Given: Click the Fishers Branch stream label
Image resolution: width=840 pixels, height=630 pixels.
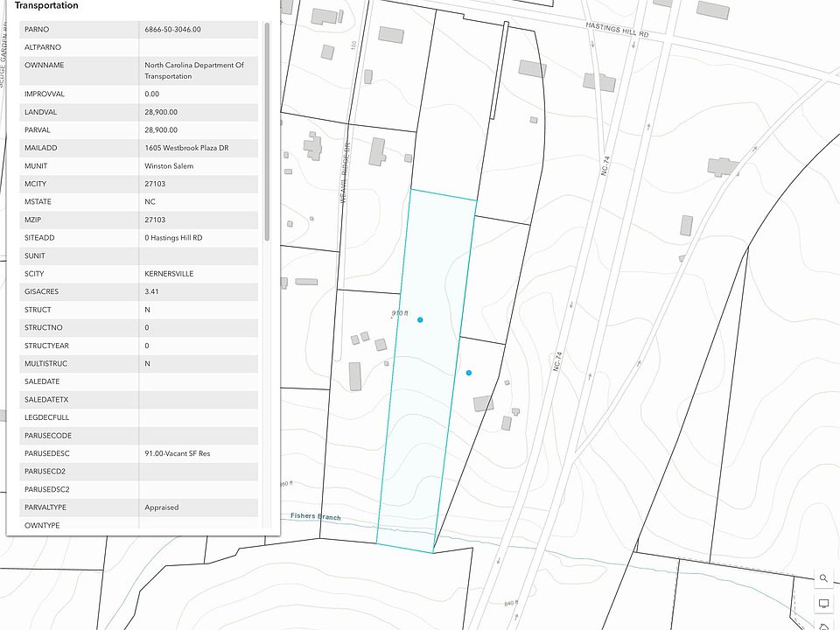Looking at the screenshot, I should coord(316,516).
